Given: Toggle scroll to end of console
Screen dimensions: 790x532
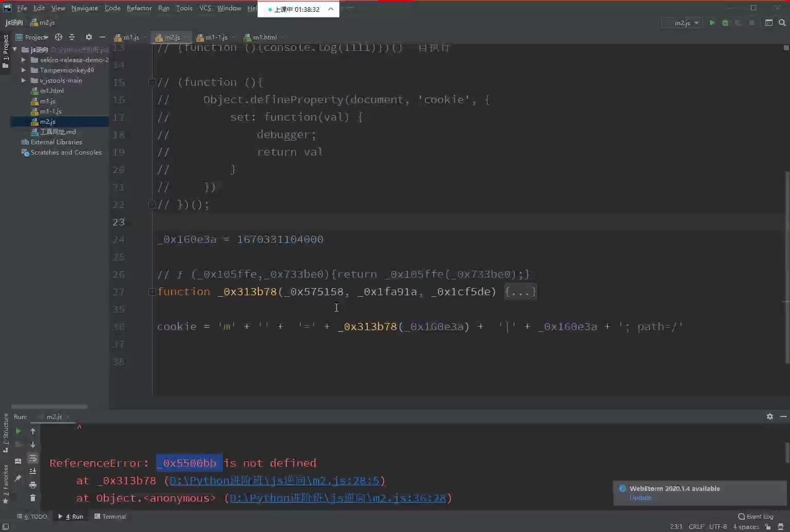Looking at the screenshot, I should (33, 471).
